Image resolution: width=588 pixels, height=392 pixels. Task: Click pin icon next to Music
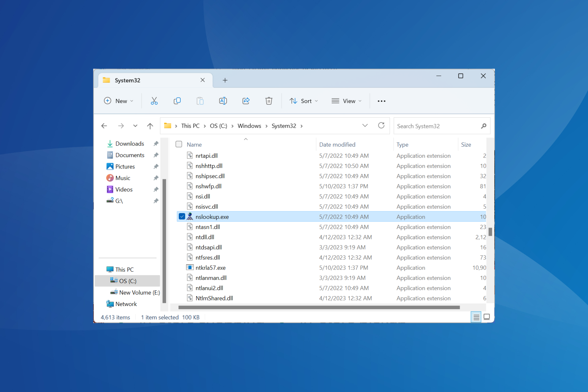pos(156,178)
